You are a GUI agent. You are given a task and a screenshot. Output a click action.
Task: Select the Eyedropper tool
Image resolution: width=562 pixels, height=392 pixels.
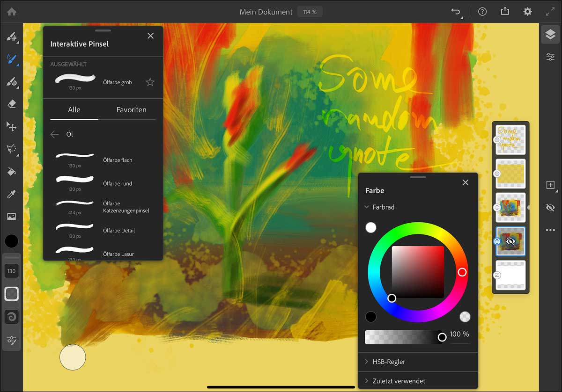coord(12,194)
